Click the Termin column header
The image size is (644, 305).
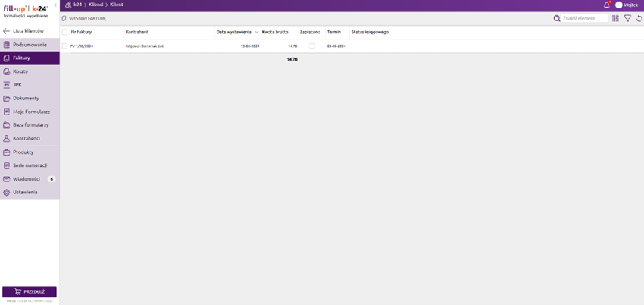coord(334,32)
